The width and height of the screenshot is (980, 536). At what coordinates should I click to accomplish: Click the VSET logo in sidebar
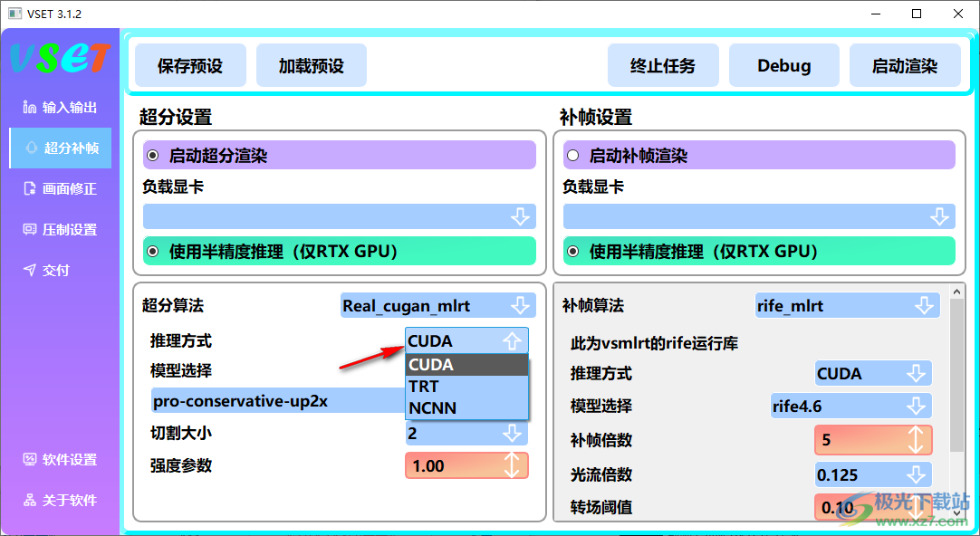coord(61,59)
